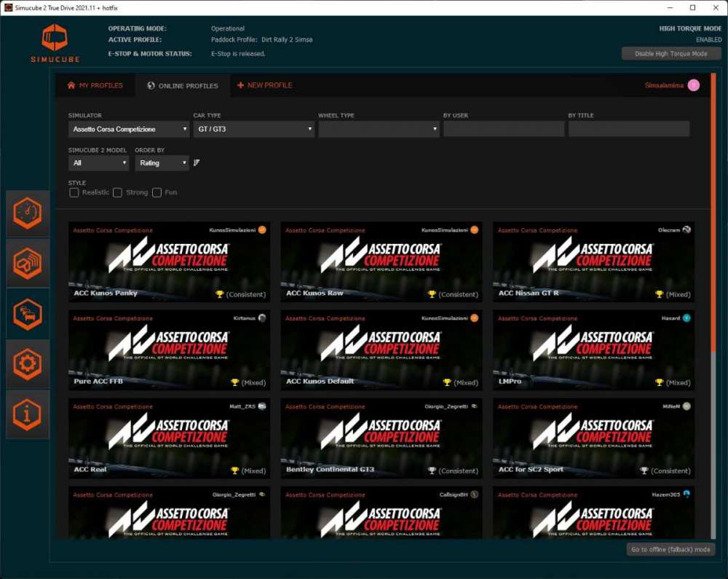This screenshot has height=579, width=728.
Task: Open the Paddock profiles sidebar icon
Action: coord(28,263)
